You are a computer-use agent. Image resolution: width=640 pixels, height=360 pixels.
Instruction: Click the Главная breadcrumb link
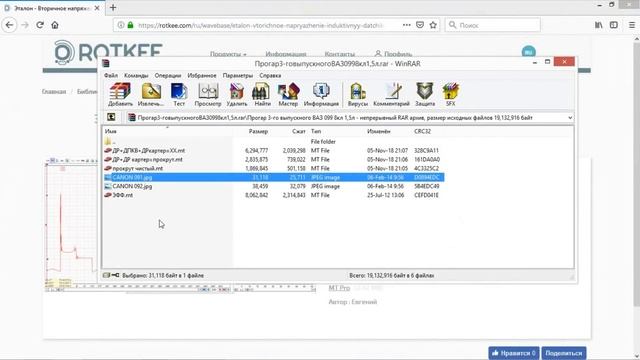54,91
